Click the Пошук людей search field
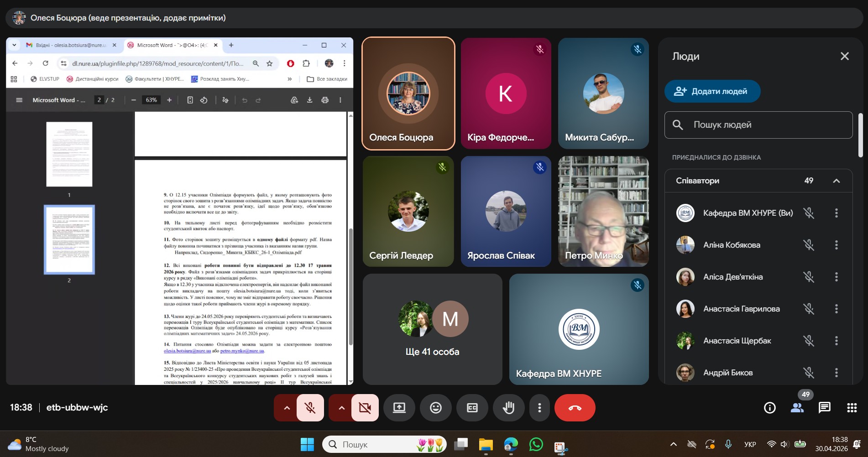868x457 pixels. [x=758, y=125]
